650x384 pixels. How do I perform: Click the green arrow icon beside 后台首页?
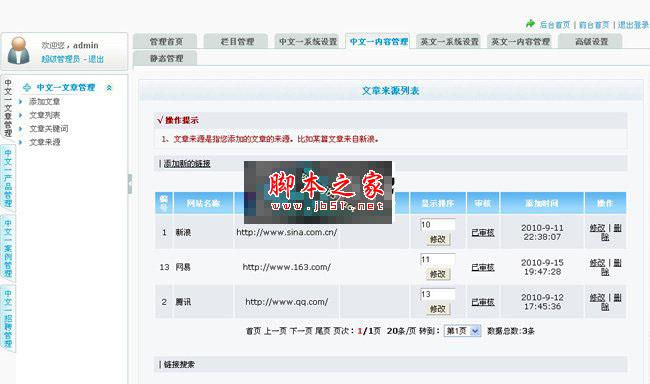point(530,24)
